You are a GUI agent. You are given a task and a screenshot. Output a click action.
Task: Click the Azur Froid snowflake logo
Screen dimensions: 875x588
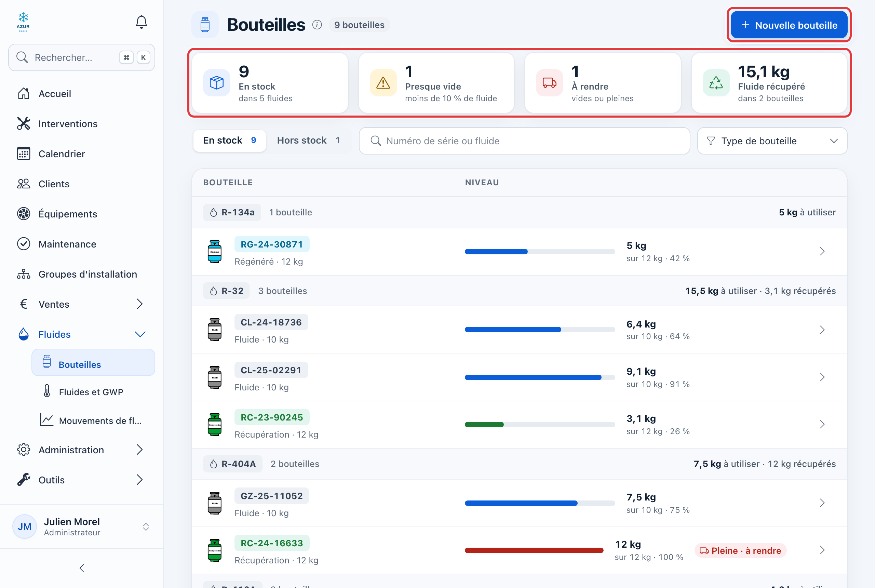(23, 22)
